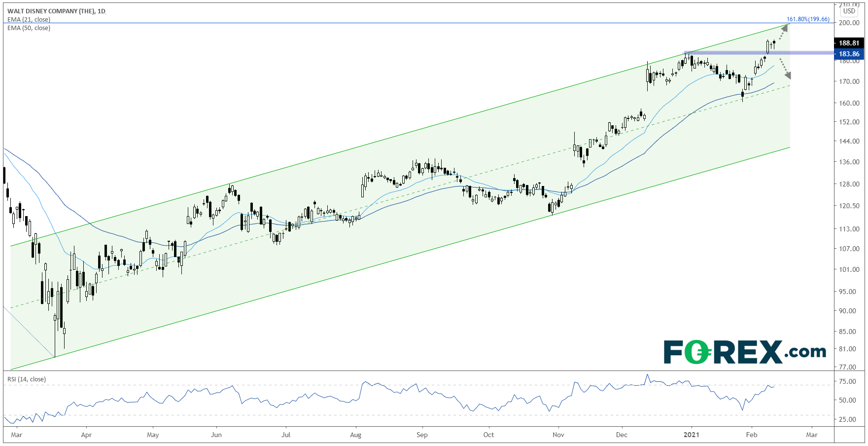Click the 200.00 price axis label
This screenshot has width=868, height=446.
pyautogui.click(x=849, y=23)
